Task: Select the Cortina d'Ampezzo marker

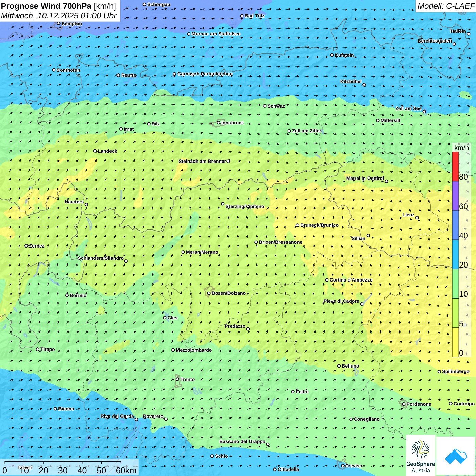Action: [x=327, y=280]
